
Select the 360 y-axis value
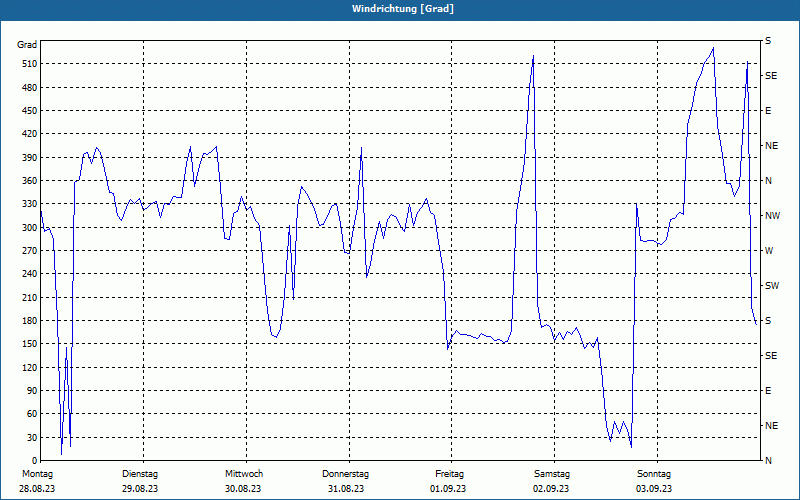pyautogui.click(x=30, y=181)
